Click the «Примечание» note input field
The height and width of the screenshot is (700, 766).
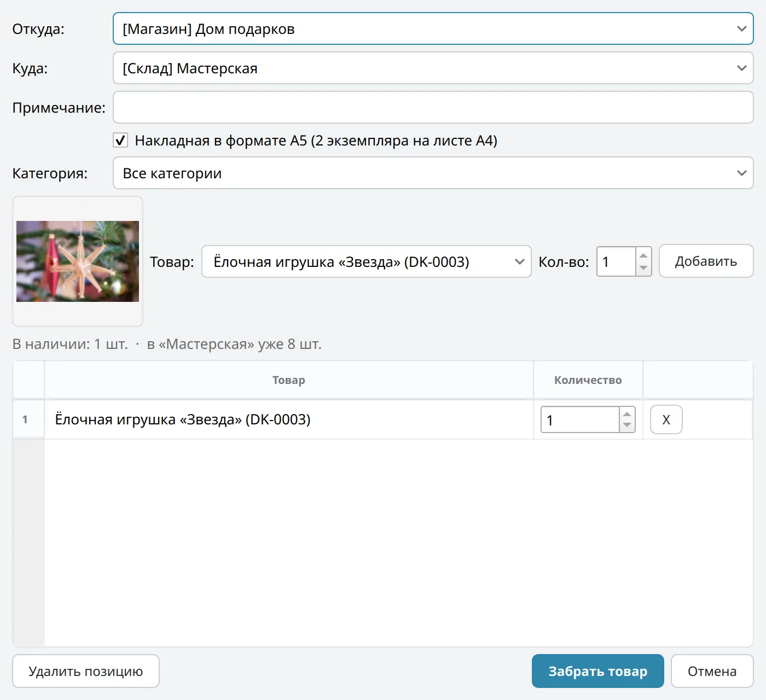[433, 107]
